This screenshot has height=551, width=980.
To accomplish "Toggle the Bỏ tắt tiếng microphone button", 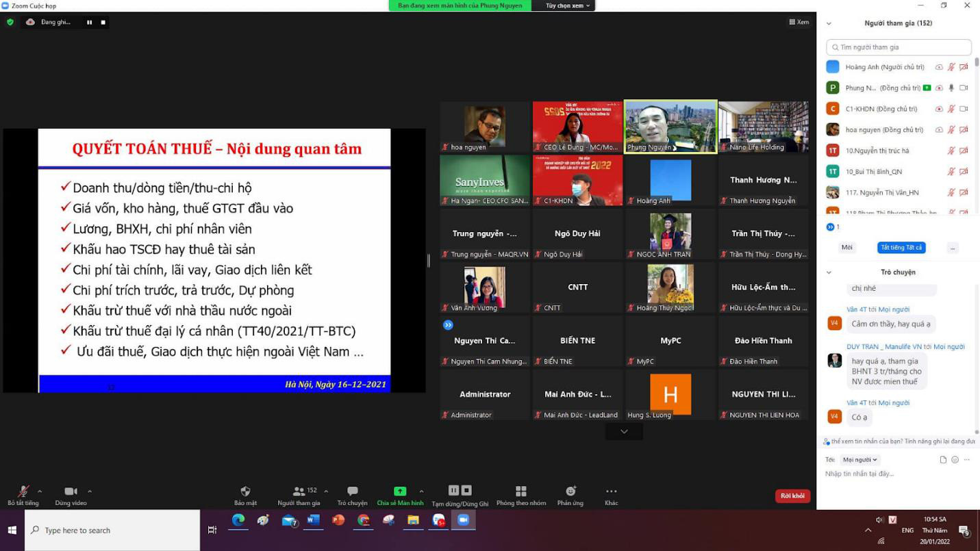I will 23,491.
